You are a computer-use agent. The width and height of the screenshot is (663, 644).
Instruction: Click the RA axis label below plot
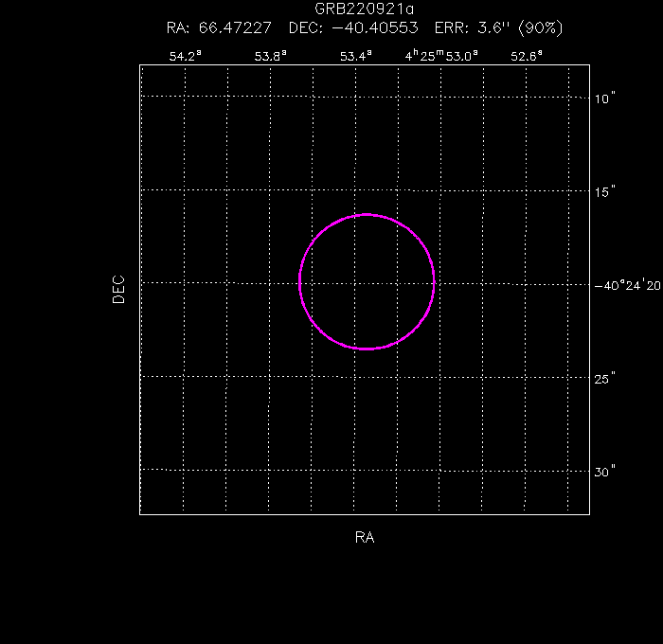tap(365, 538)
